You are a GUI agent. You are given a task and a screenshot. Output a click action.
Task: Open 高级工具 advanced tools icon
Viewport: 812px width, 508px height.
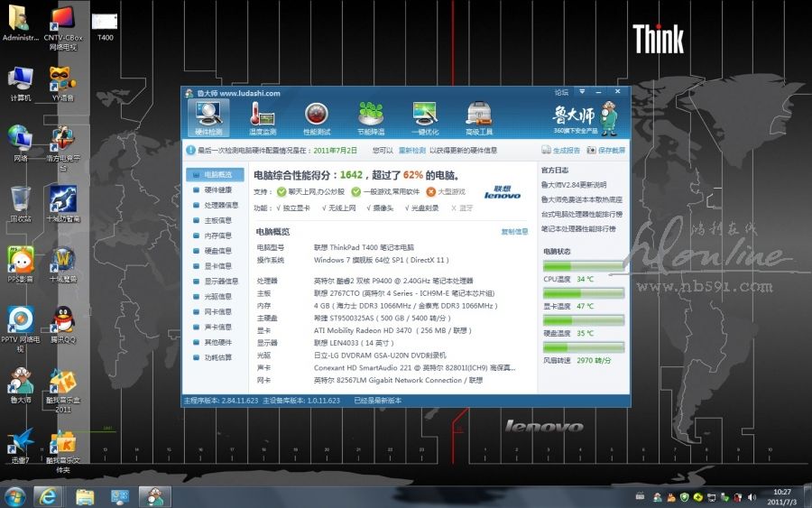479,117
